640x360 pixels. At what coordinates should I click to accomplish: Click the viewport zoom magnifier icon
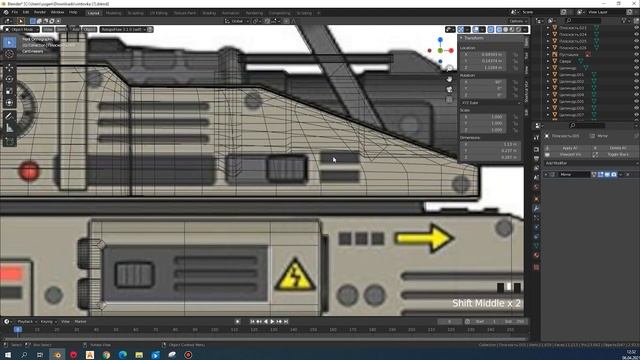click(449, 69)
